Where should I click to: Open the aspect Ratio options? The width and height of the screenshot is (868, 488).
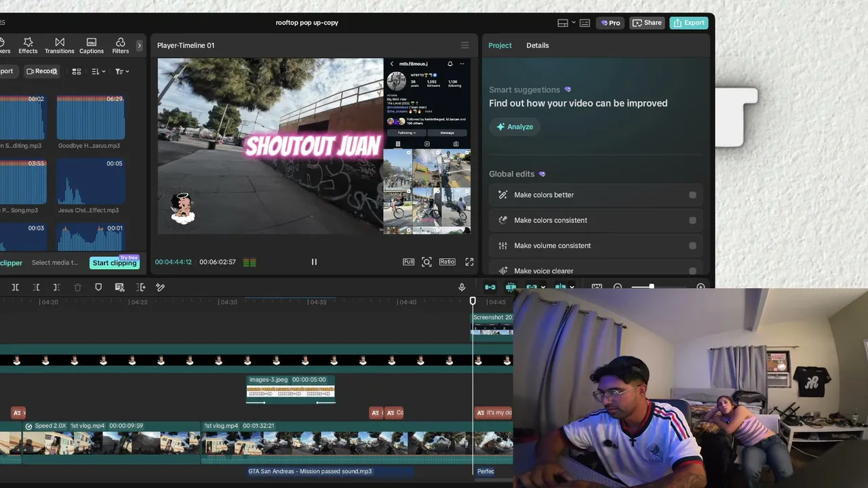pos(447,262)
